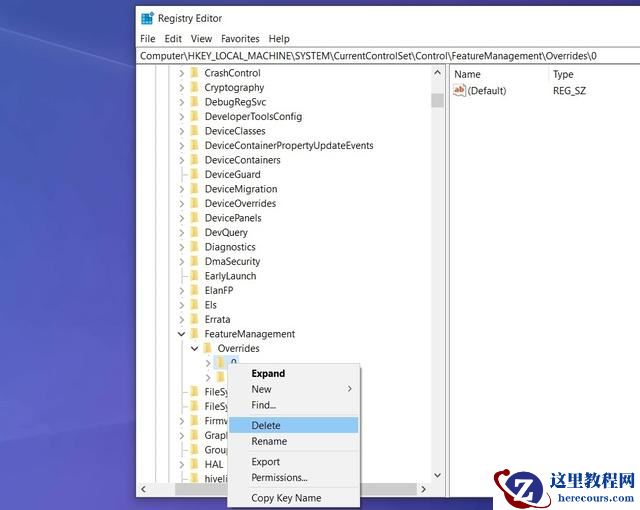Click the DebugRegSvc folder icon

click(x=195, y=102)
